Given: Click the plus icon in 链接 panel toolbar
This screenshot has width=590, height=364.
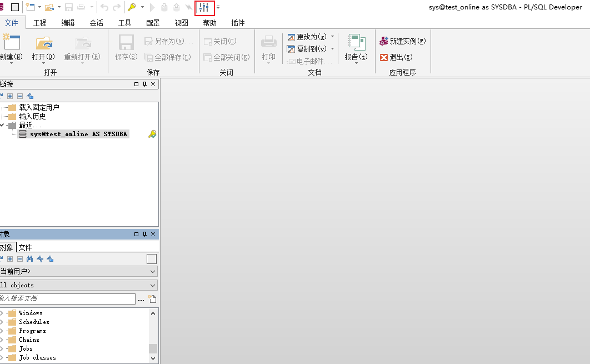Looking at the screenshot, I should click(x=10, y=96).
